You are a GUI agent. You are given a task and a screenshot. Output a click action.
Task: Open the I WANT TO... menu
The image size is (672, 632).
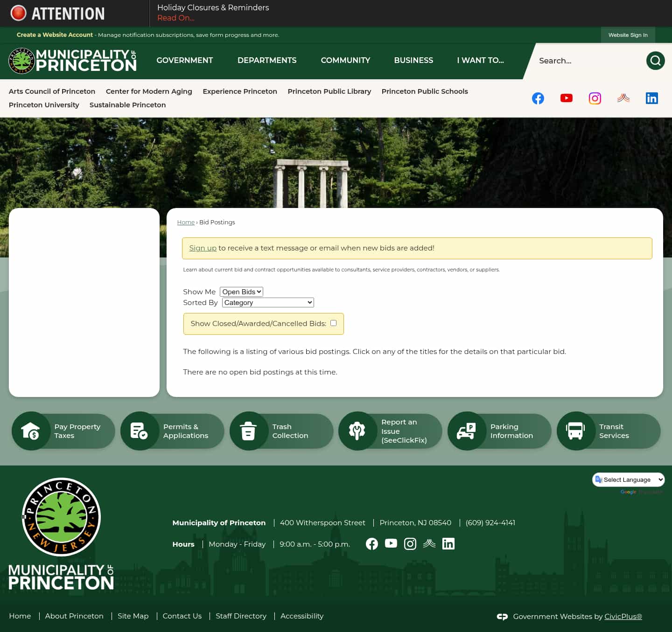480,61
